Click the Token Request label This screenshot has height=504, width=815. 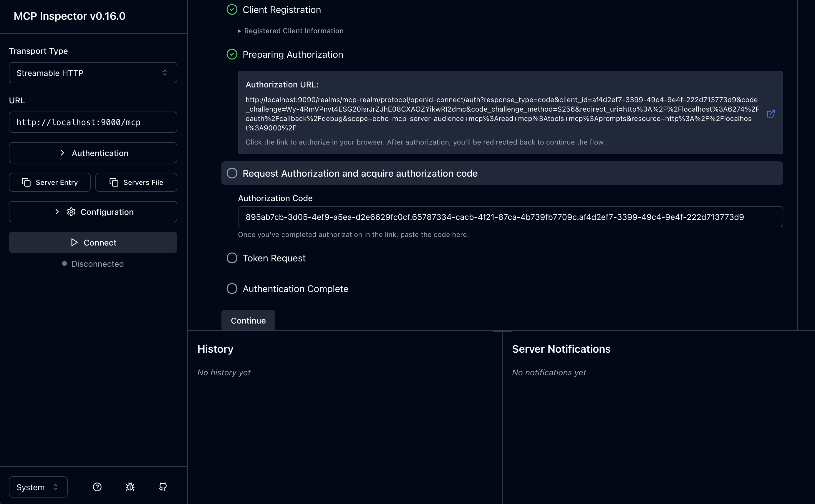pos(274,258)
